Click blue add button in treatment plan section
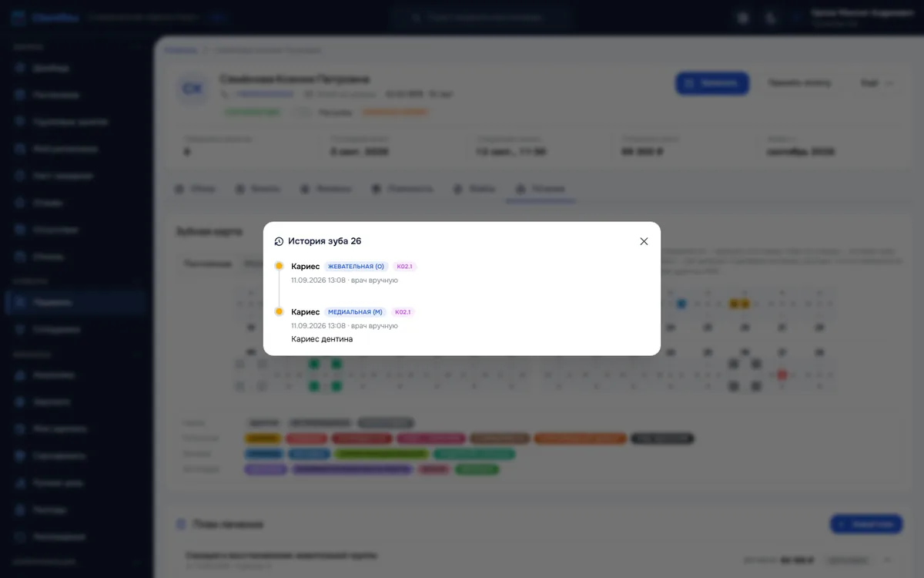Viewport: 924px width, 578px height. (x=866, y=524)
